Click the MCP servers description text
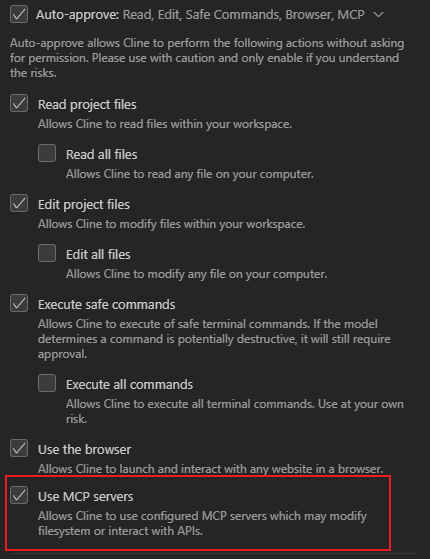430x559 pixels. click(x=202, y=523)
